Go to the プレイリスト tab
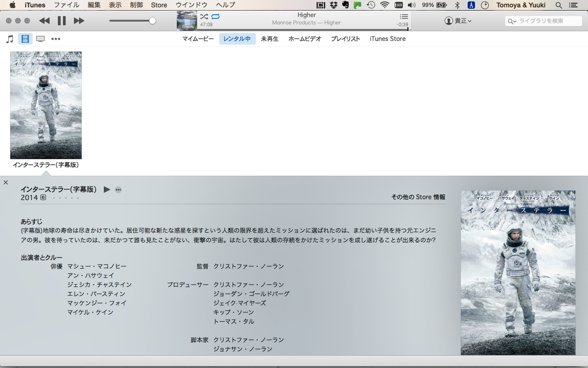The width and height of the screenshot is (588, 368). 345,39
